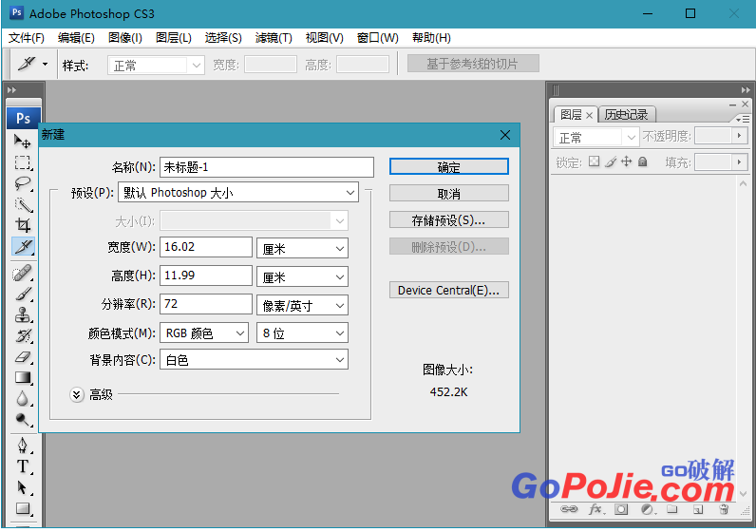Toggle lock image pixels brush icon
756x532 pixels.
[611, 161]
